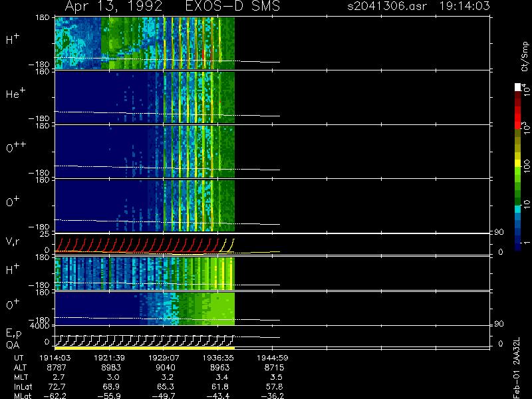The image size is (532, 399).
Task: Click the UT value '1944:59'
Action: (x=273, y=358)
